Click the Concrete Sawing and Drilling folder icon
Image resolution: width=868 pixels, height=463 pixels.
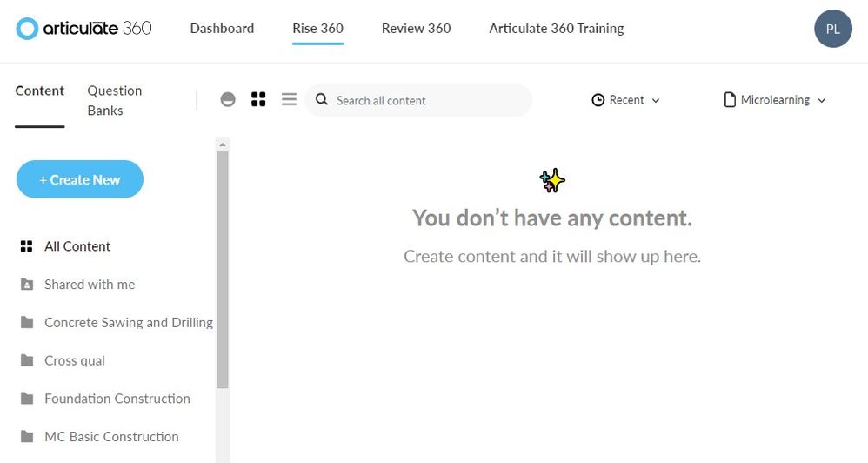pos(27,322)
